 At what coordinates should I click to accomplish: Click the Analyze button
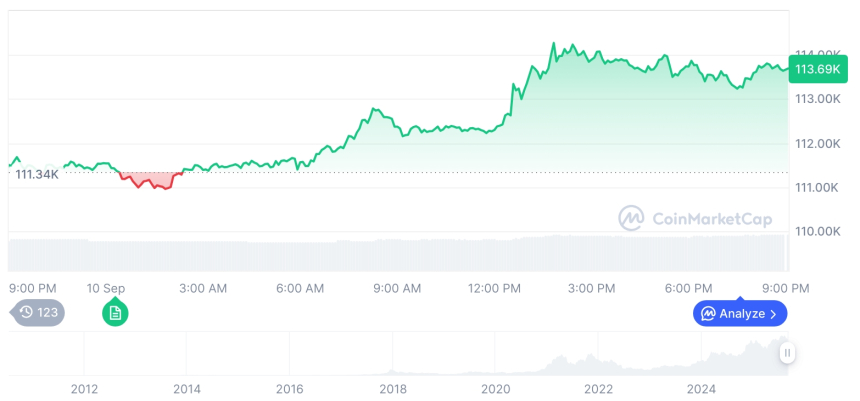pos(740,314)
